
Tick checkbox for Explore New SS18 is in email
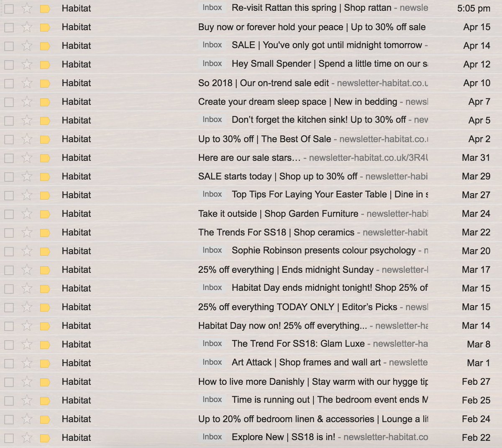pyautogui.click(x=9, y=438)
